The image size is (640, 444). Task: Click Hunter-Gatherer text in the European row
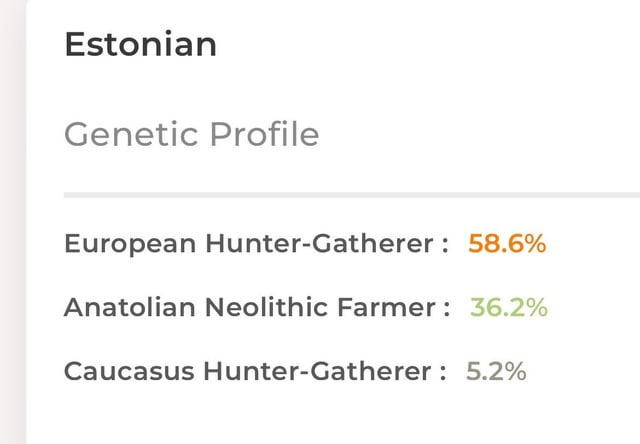pyautogui.click(x=319, y=244)
